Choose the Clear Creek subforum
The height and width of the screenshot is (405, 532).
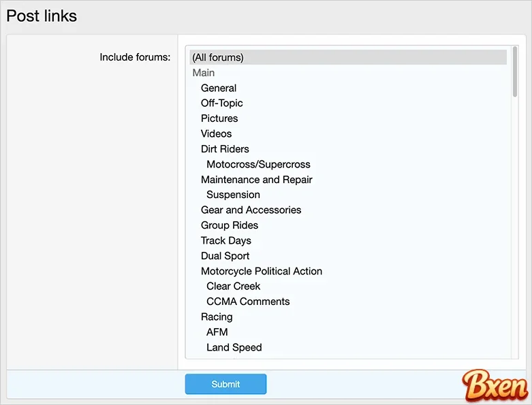point(234,286)
